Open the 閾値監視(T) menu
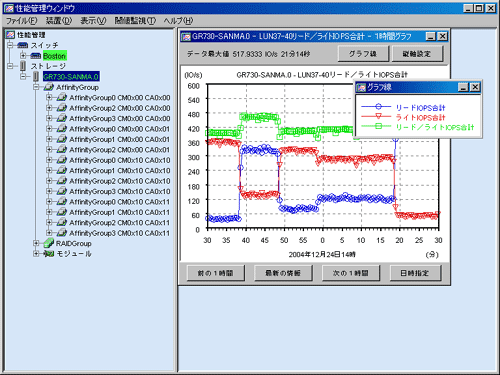This screenshot has height=375, width=500. [x=135, y=21]
